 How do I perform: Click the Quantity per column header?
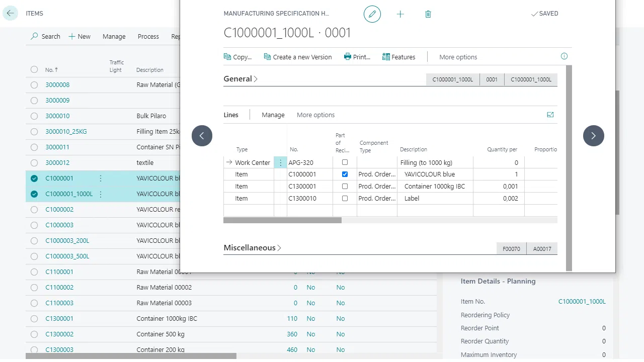502,149
